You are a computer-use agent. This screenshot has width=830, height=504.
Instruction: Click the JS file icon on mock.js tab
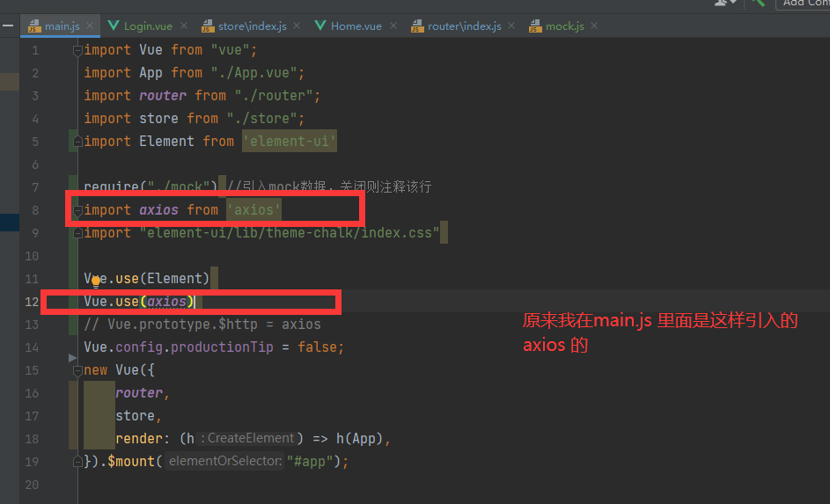point(535,26)
